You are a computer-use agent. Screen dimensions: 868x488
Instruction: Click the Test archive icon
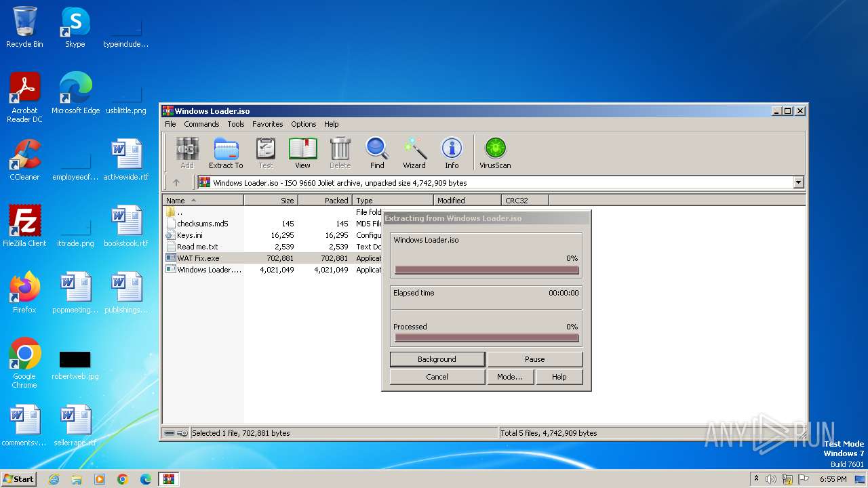coord(265,152)
